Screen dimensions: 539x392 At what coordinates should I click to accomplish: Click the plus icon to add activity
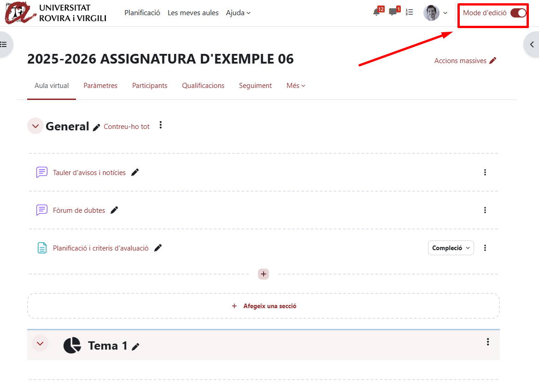click(x=264, y=274)
